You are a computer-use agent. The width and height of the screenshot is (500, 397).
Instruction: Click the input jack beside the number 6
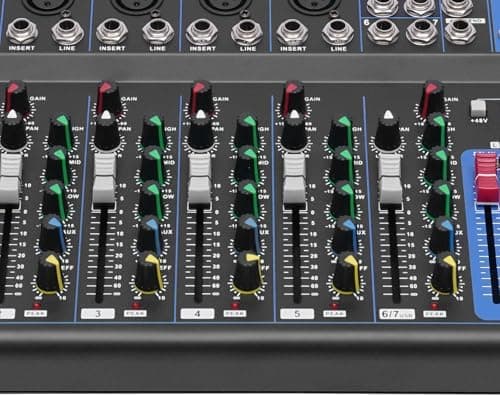[383, 31]
